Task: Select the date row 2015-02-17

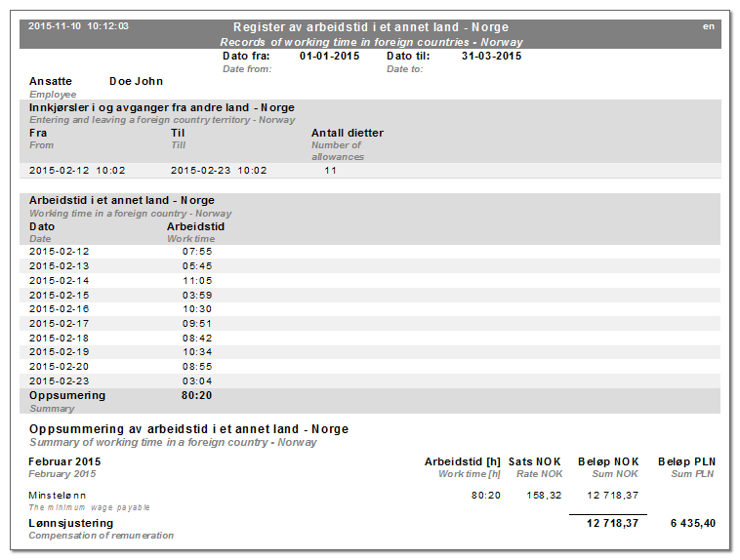Action: coord(59,324)
